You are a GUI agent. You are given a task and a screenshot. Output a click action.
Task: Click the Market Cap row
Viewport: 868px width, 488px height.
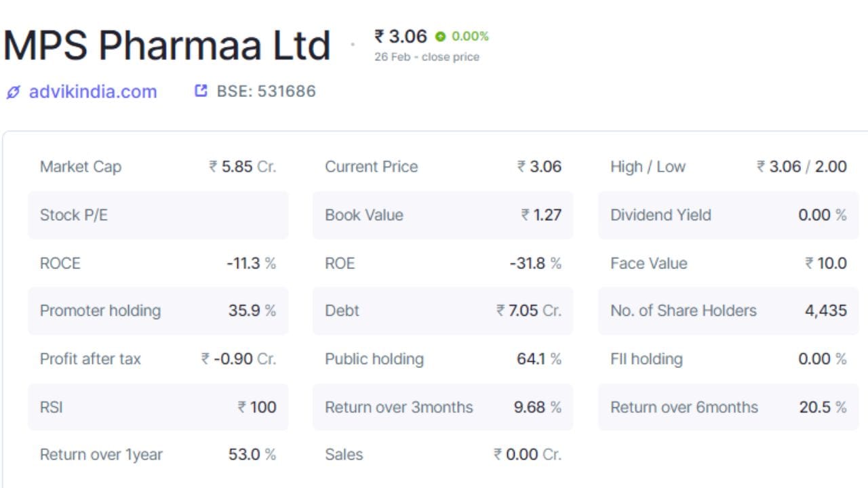pyautogui.click(x=157, y=167)
